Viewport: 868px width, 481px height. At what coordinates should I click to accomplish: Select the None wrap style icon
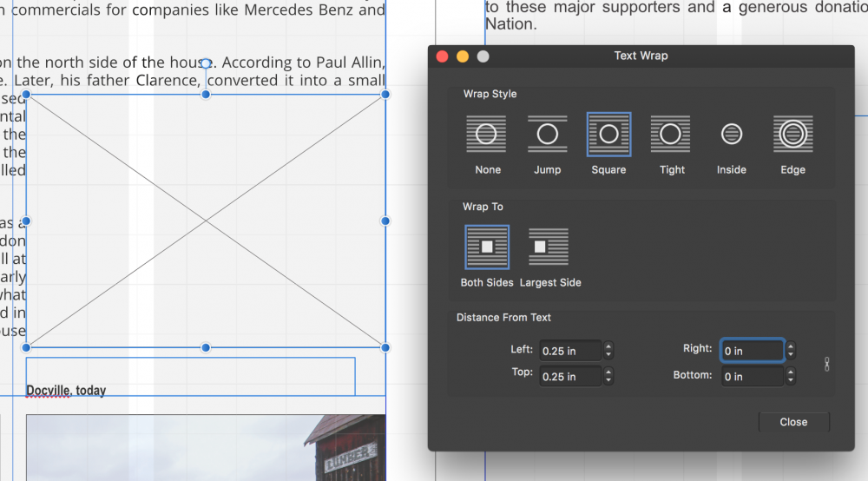486,135
